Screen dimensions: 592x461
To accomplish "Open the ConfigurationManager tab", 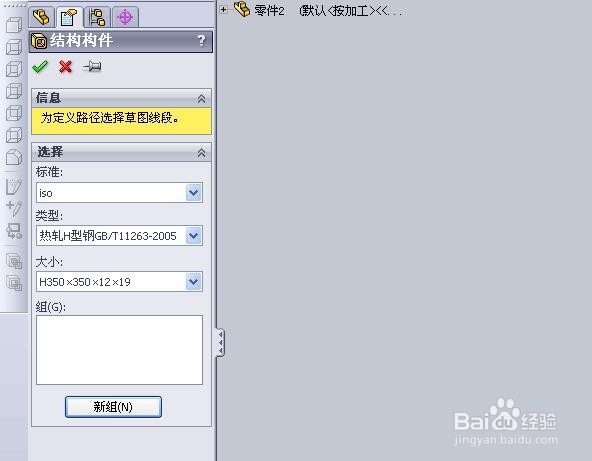I will 97,17.
